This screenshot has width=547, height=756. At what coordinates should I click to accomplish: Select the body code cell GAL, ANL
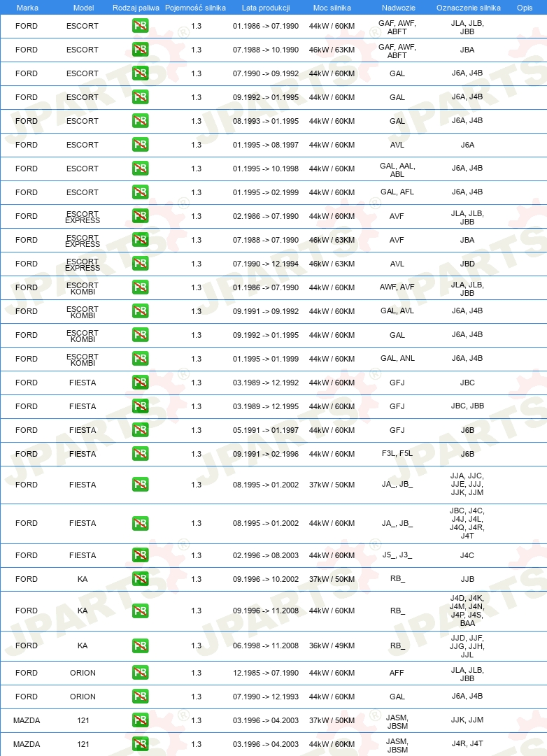[x=397, y=358]
